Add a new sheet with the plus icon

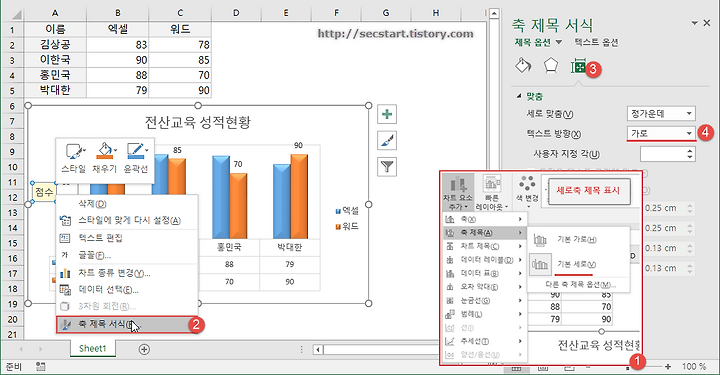[144, 349]
